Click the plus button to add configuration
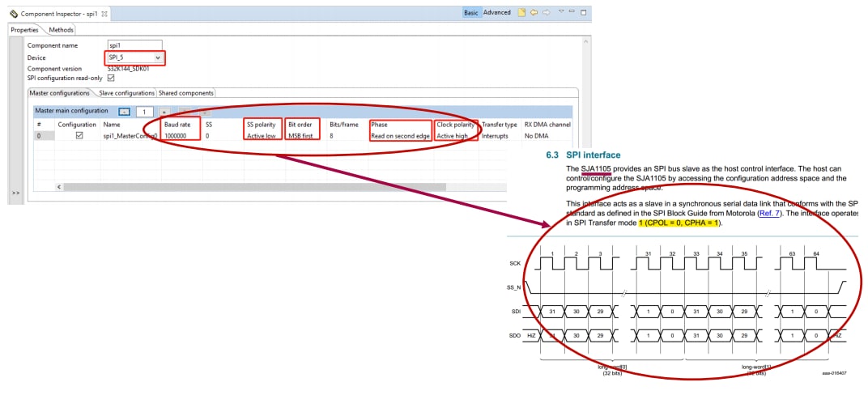868x395 pixels. (x=163, y=112)
